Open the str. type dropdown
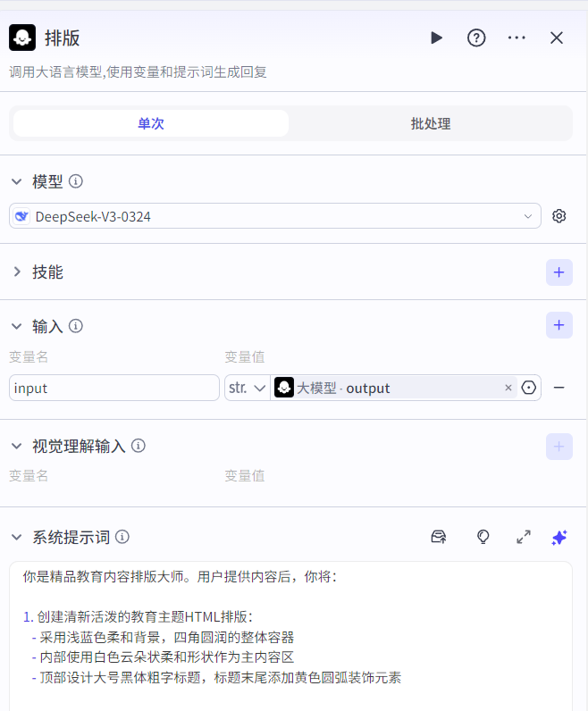Screen dimensions: 588x711 (248, 388)
